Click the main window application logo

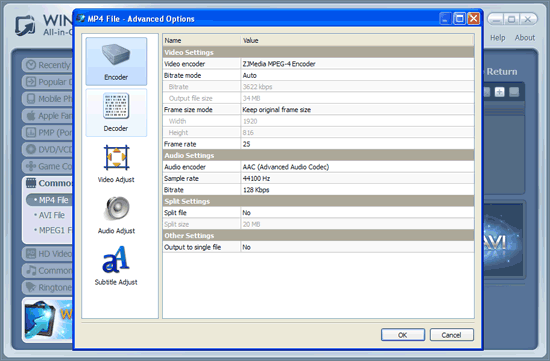click(x=25, y=26)
